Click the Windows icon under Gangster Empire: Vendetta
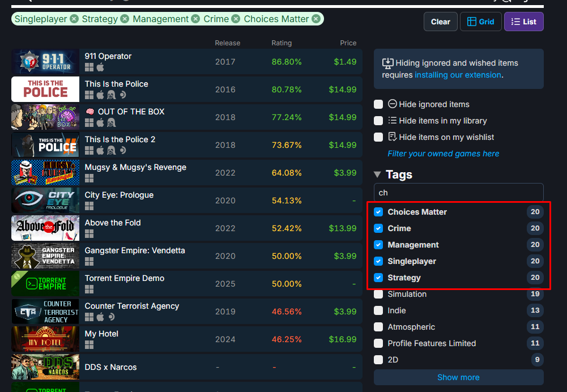567x392 pixels. coord(89,262)
